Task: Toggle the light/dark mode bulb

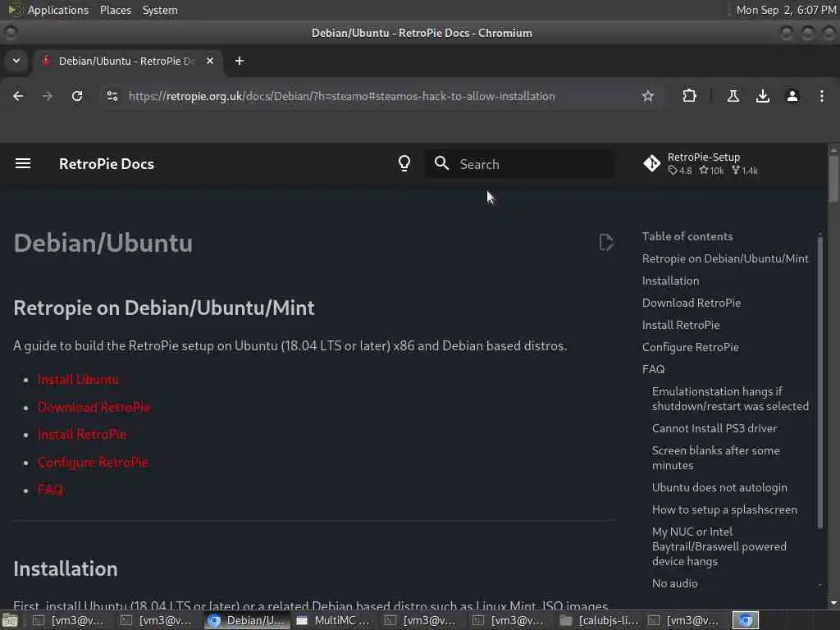Action: point(404,163)
